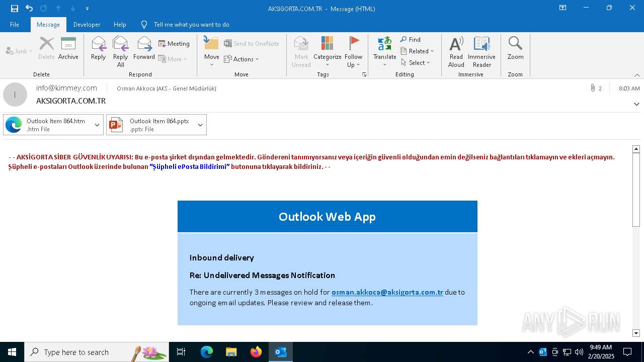Open the Zoom dialog
Image resolution: width=644 pixels, height=362 pixels.
click(515, 48)
